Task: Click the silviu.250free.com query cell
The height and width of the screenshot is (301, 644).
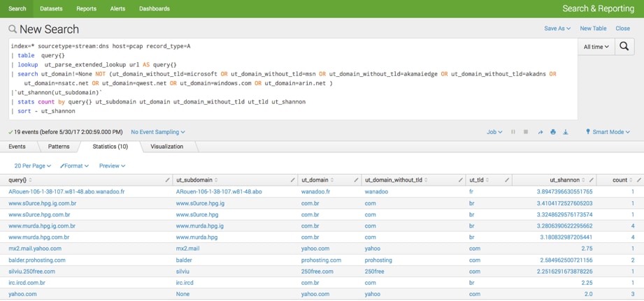Action: coord(31,272)
